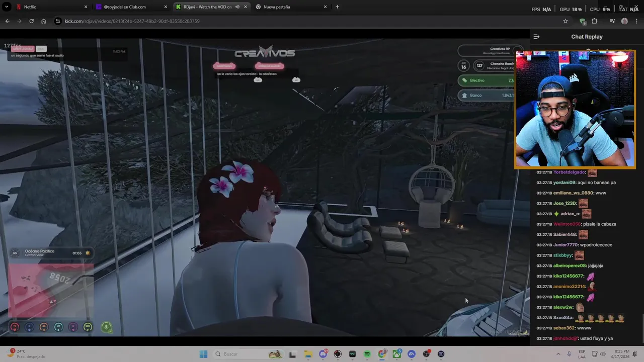Collapse the Chat Replay panel arrow

[536, 37]
